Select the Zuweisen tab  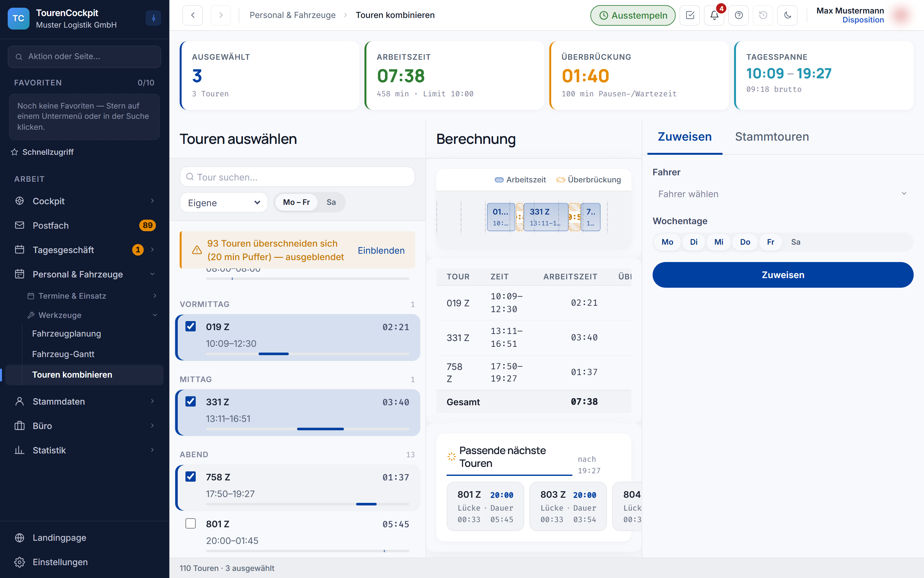[x=685, y=137]
